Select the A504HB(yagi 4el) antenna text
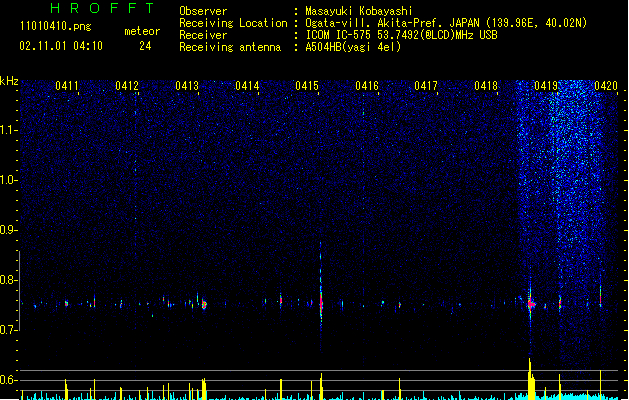Image resolution: width=629 pixels, height=400 pixels. click(353, 47)
